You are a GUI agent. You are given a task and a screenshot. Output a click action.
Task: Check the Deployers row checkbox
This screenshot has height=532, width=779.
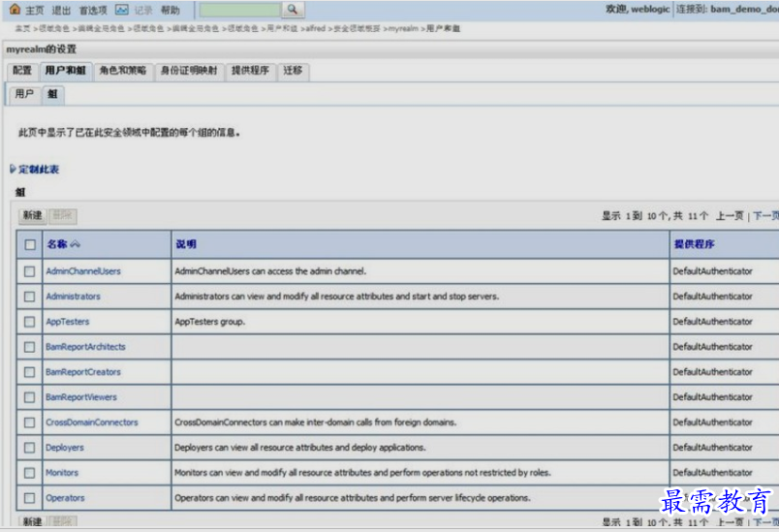coord(30,448)
